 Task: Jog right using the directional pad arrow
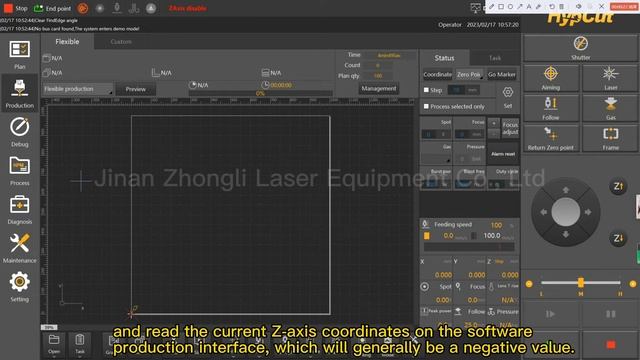point(588,212)
